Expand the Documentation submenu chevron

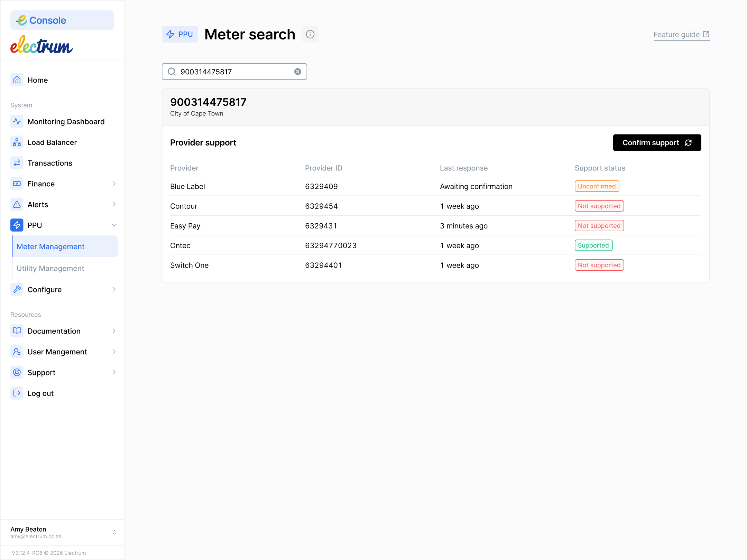[x=114, y=331]
